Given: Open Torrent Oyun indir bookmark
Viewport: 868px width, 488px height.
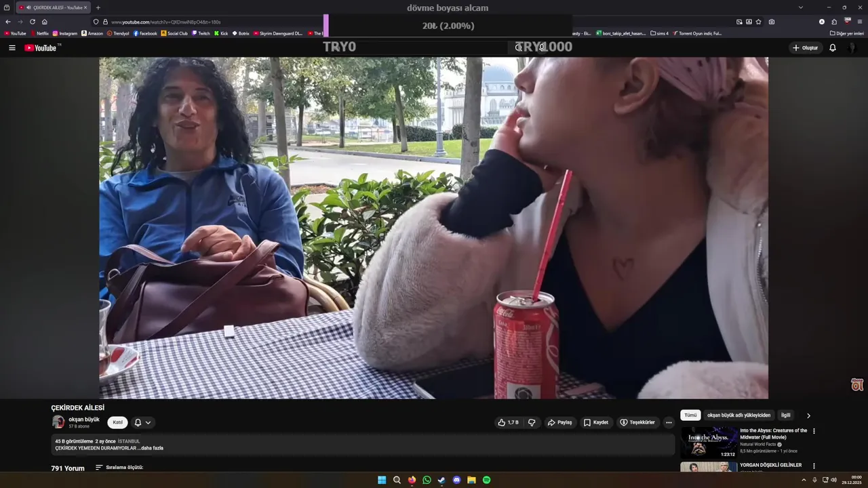Looking at the screenshot, I should [x=697, y=33].
